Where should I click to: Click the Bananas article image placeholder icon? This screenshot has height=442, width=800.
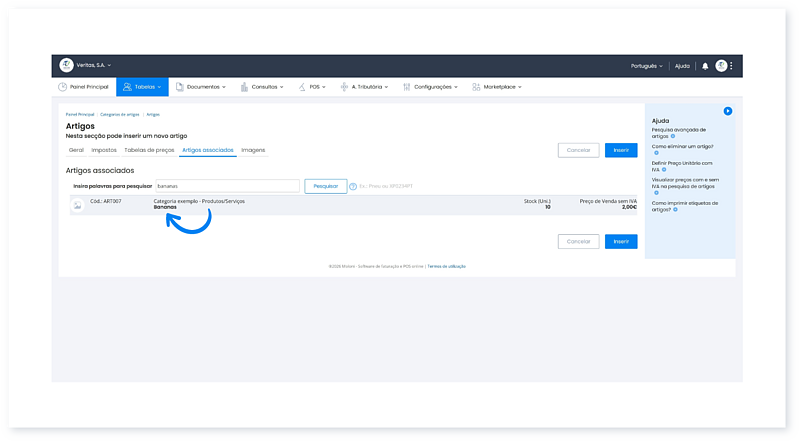[77, 205]
